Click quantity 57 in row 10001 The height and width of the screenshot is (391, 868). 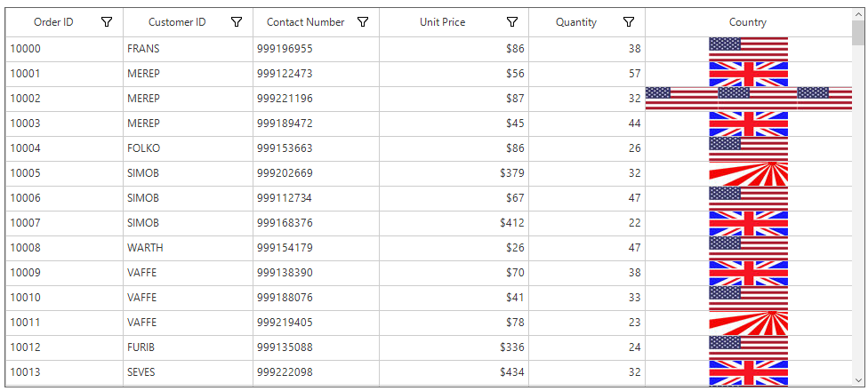click(x=587, y=74)
